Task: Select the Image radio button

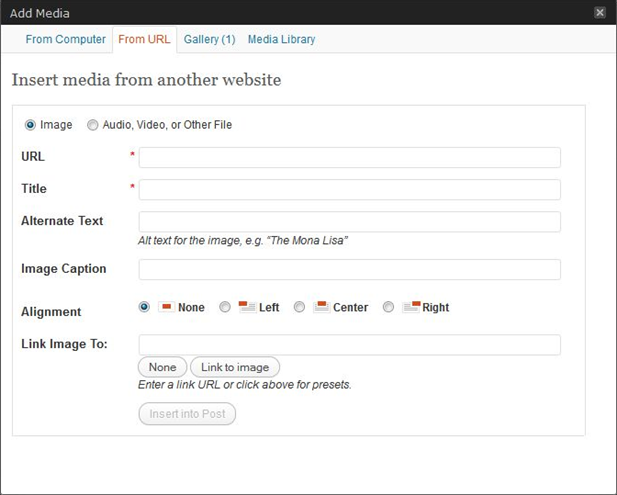Action: coord(30,125)
